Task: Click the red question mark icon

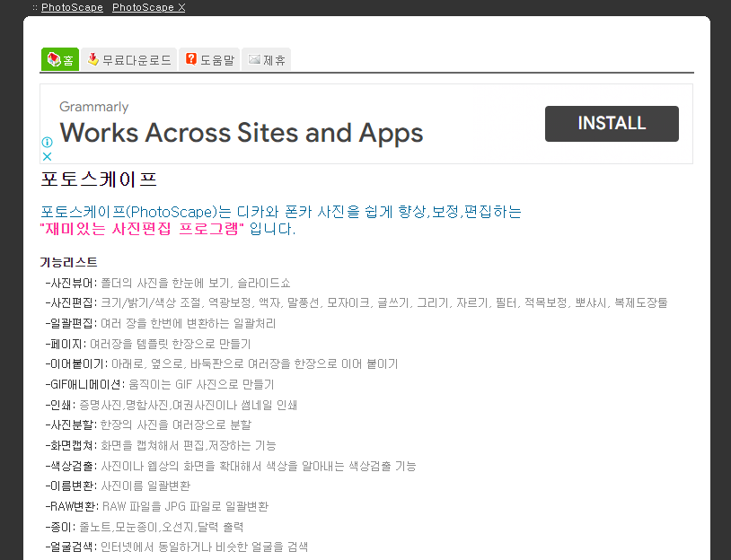Action: [x=190, y=58]
